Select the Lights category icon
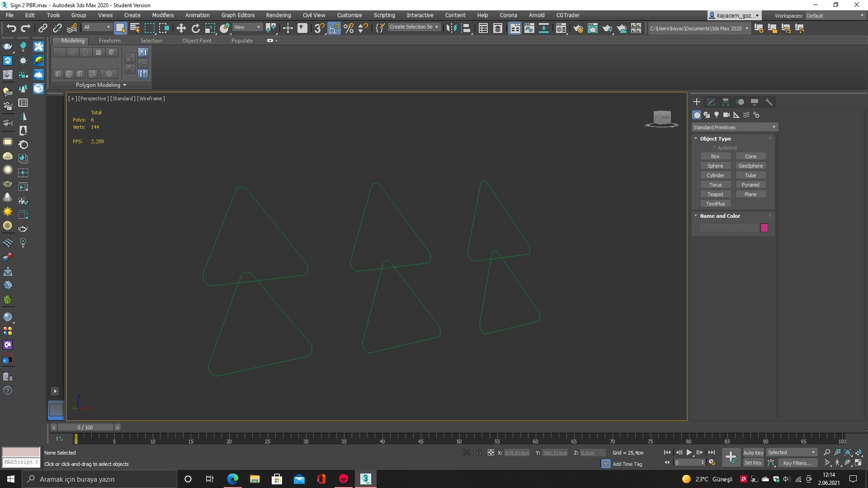 [716, 115]
